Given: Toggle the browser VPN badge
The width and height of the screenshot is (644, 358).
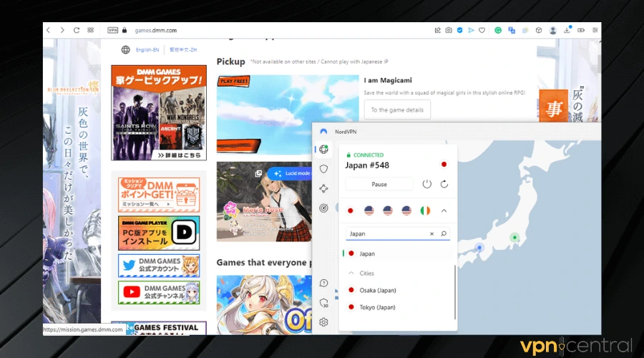Looking at the screenshot, I should click(112, 30).
